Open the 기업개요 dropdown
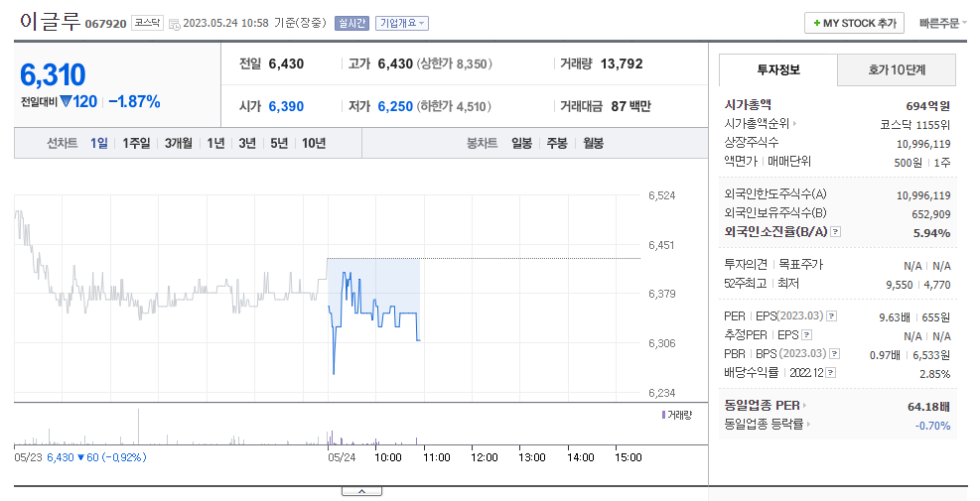The height and width of the screenshot is (501, 980). [402, 23]
